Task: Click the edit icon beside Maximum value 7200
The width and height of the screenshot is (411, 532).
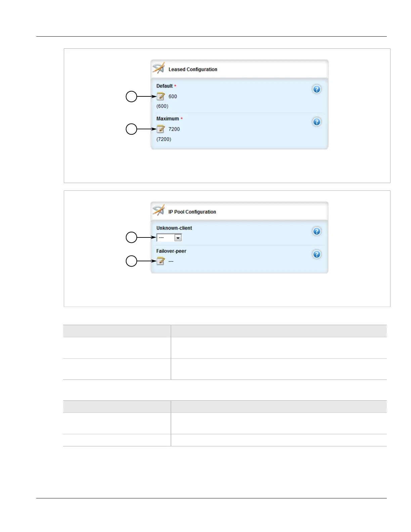Action: (161, 129)
